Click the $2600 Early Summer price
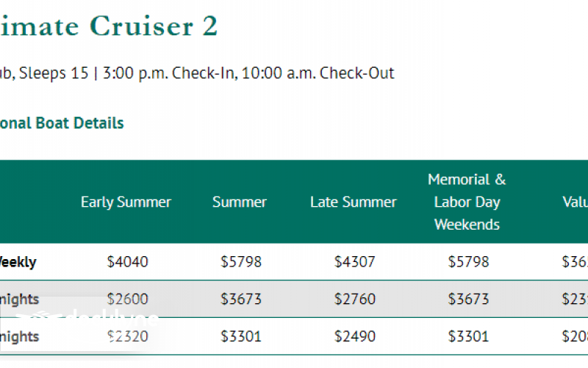The width and height of the screenshot is (588, 368). click(127, 300)
